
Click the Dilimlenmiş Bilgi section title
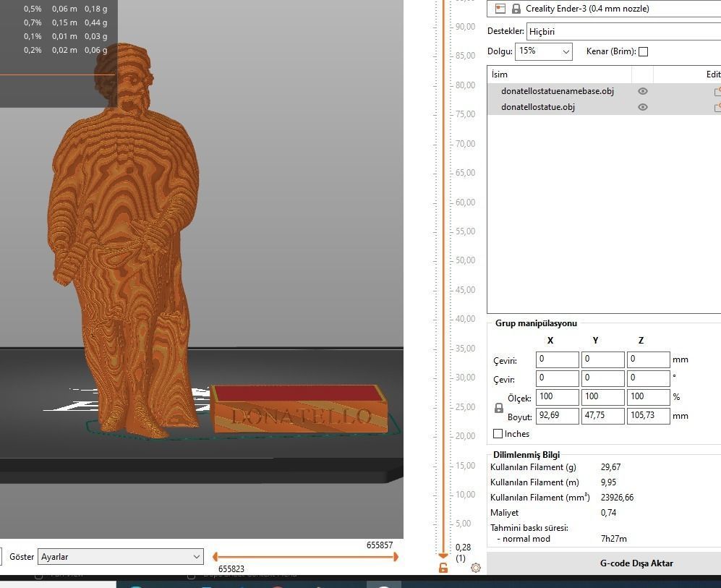point(526,455)
